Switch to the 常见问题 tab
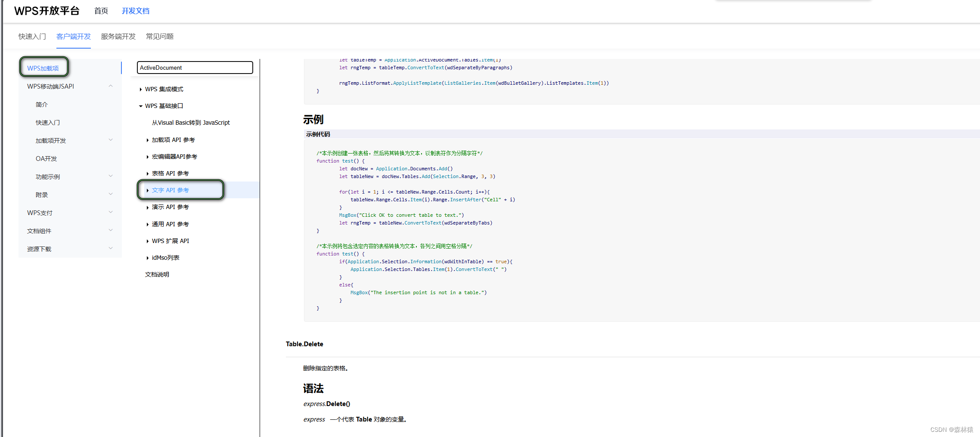Screen dimensions: 980x437 160,36
